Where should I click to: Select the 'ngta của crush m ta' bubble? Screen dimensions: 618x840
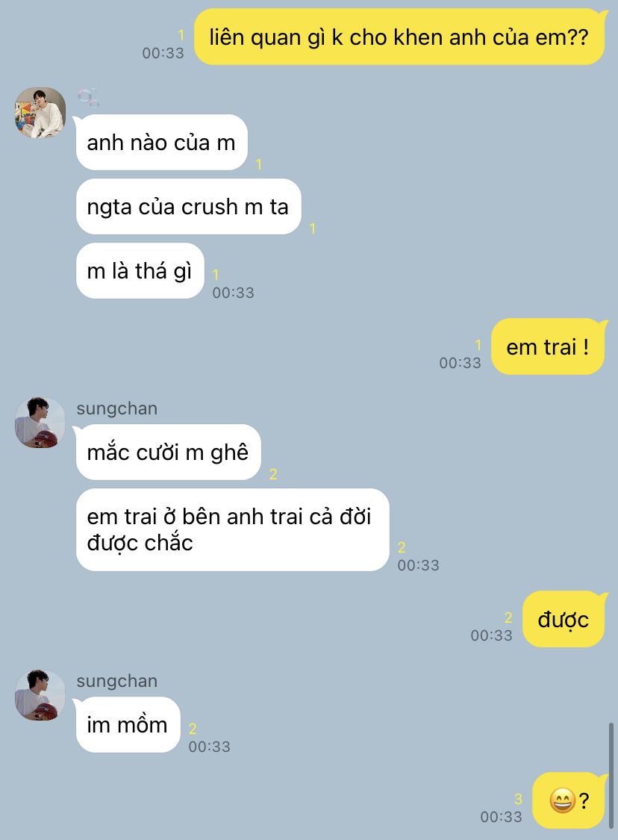point(188,206)
